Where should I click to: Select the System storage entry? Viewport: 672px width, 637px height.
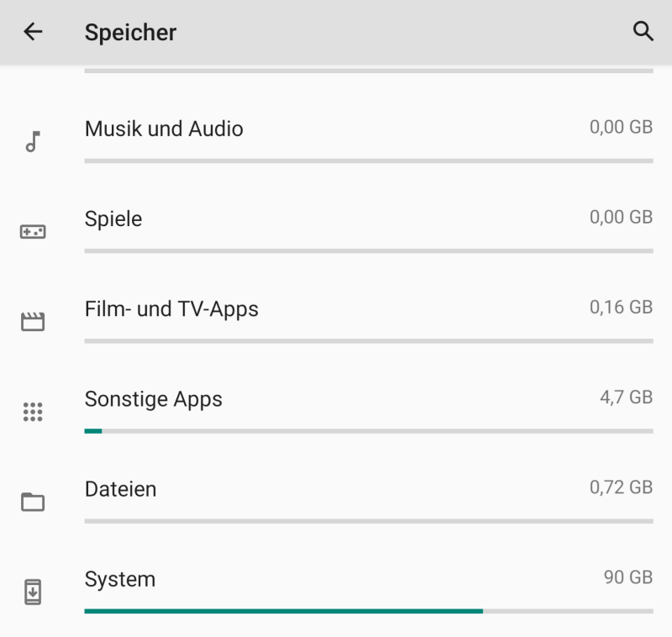point(120,579)
